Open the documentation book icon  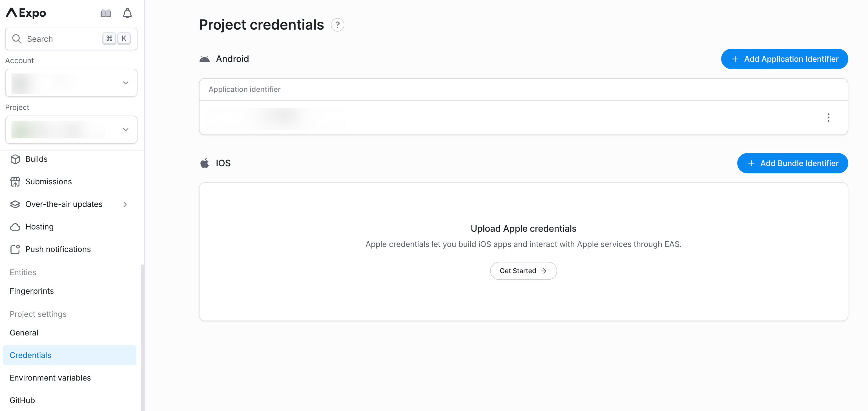tap(105, 13)
